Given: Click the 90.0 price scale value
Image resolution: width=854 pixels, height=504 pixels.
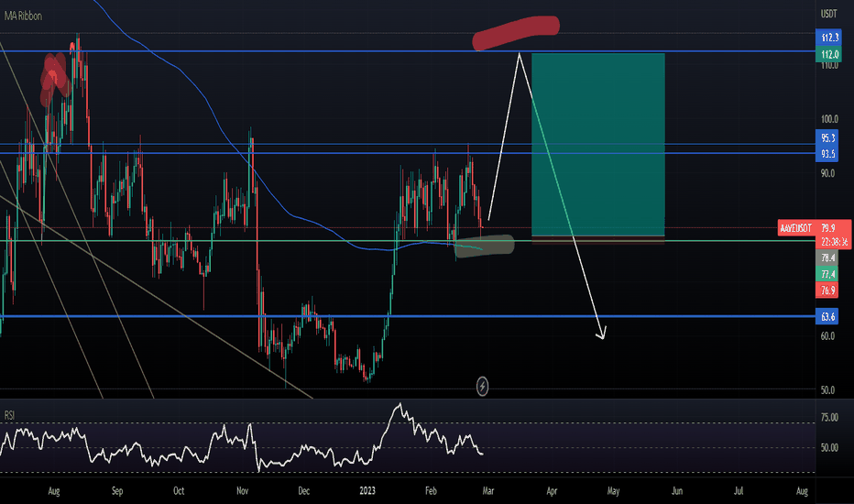Looking at the screenshot, I should click(827, 172).
